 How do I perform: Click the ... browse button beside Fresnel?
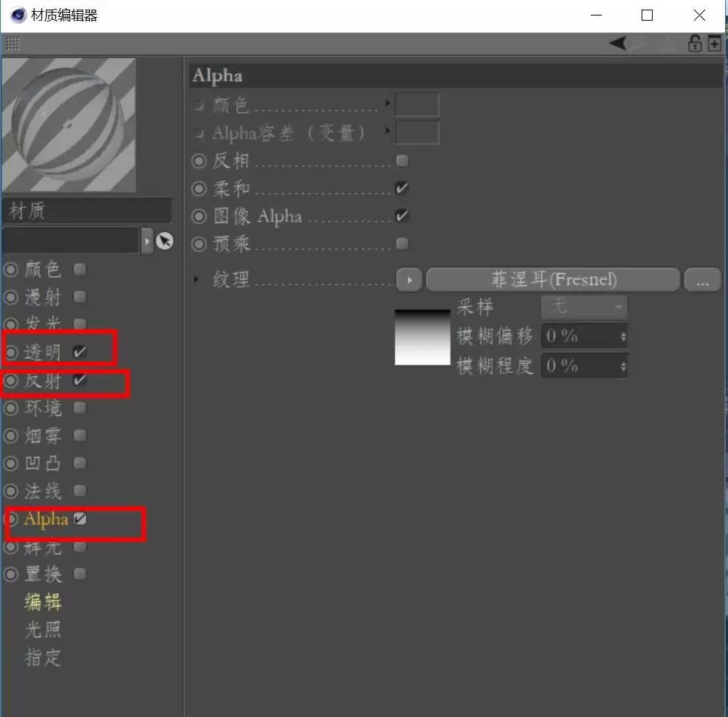(x=702, y=279)
